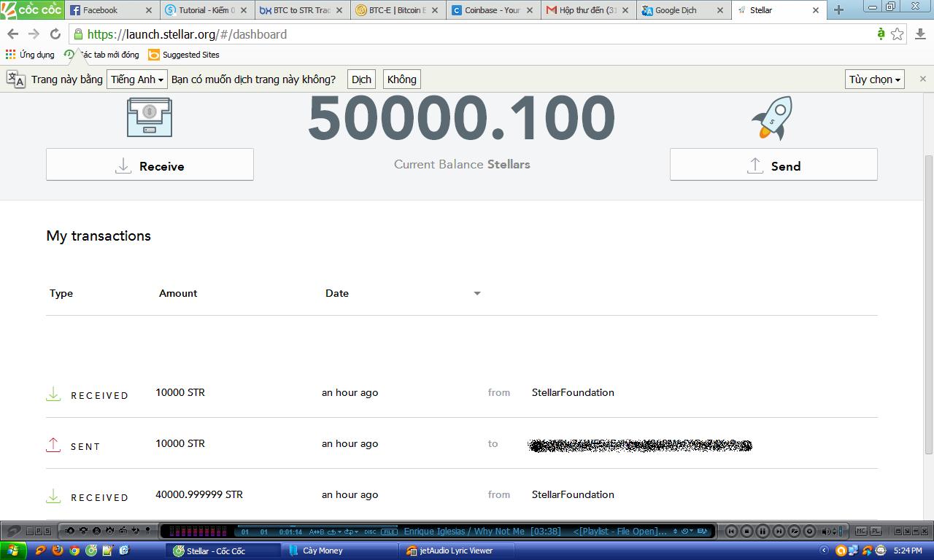934x560 pixels.
Task: Open jetAudio MC media center button
Action: pyautogui.click(x=861, y=532)
